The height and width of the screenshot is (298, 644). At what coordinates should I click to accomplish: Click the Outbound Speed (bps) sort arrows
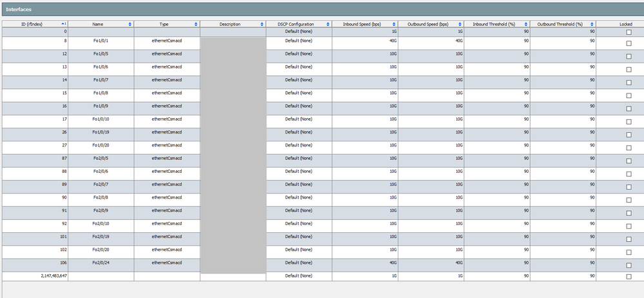[460, 25]
